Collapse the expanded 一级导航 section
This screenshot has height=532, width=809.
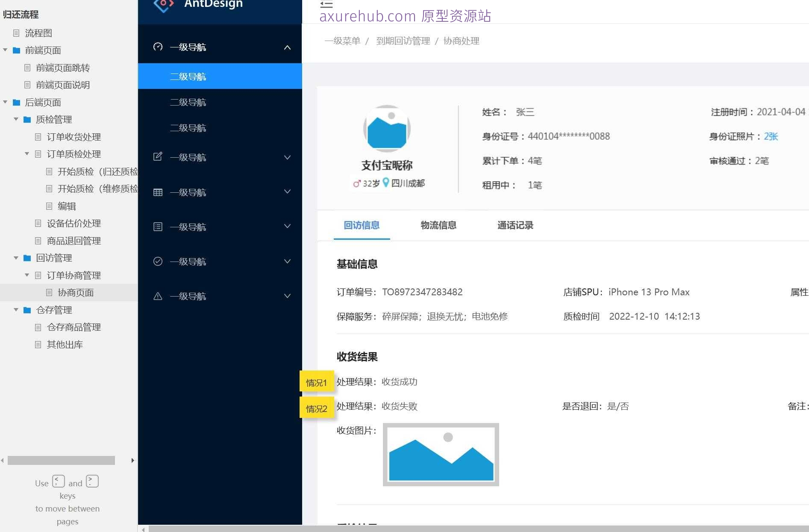coord(287,47)
